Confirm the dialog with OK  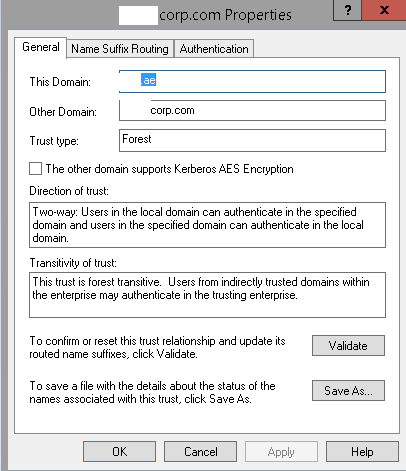coord(119,452)
